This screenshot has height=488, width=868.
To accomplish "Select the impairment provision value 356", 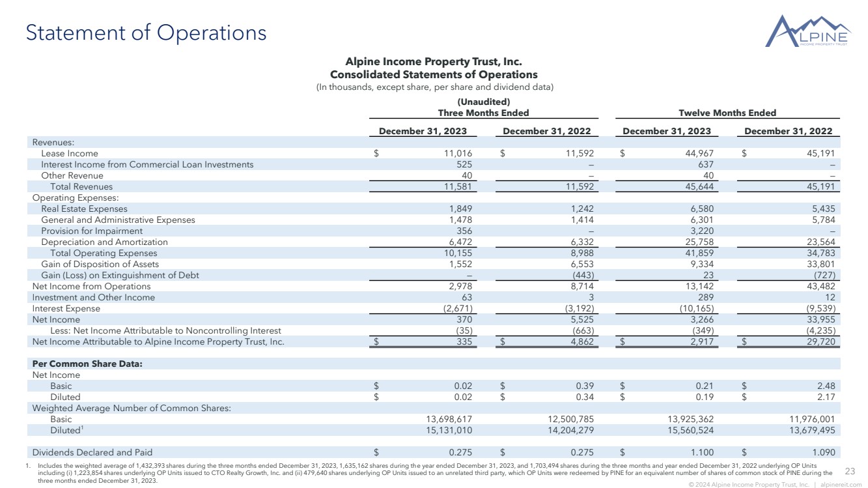I will coord(464,231).
